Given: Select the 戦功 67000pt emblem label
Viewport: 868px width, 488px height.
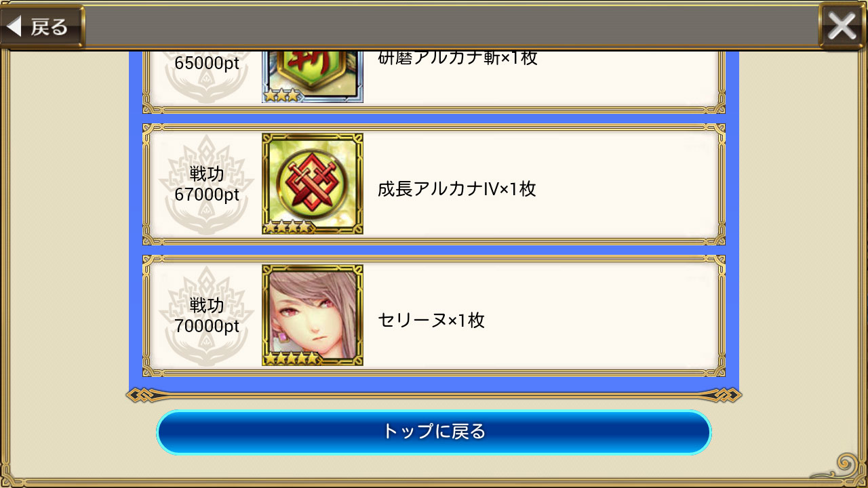Looking at the screenshot, I should [206, 184].
